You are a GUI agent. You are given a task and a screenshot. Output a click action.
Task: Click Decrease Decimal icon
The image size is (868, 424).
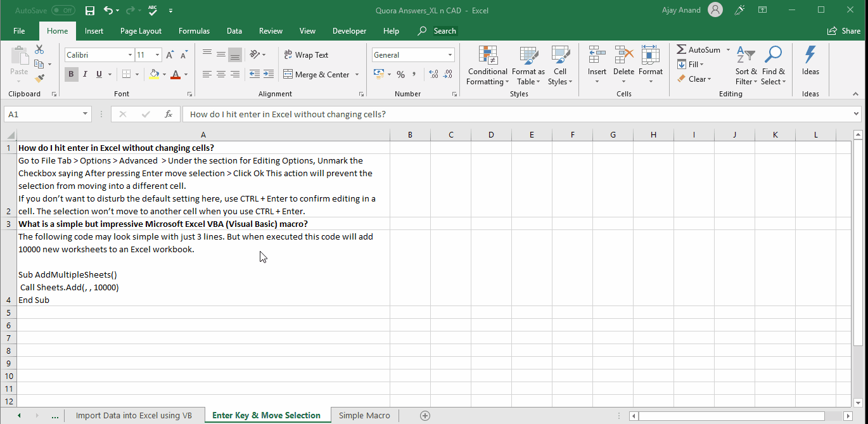[448, 75]
